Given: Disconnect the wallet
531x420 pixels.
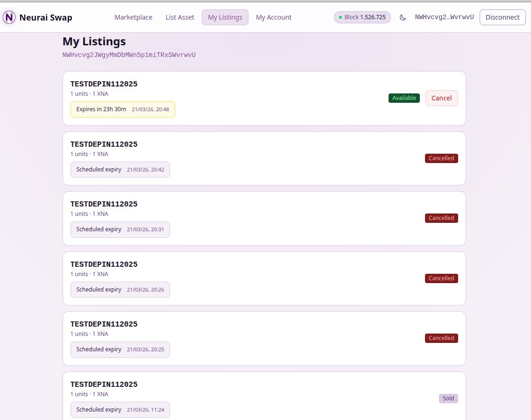Looking at the screenshot, I should point(502,17).
